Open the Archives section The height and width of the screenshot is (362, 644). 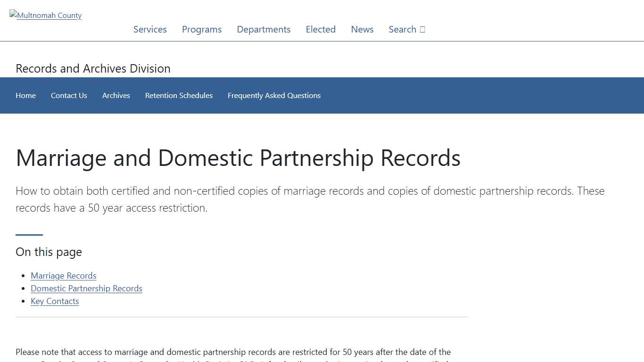(x=116, y=95)
